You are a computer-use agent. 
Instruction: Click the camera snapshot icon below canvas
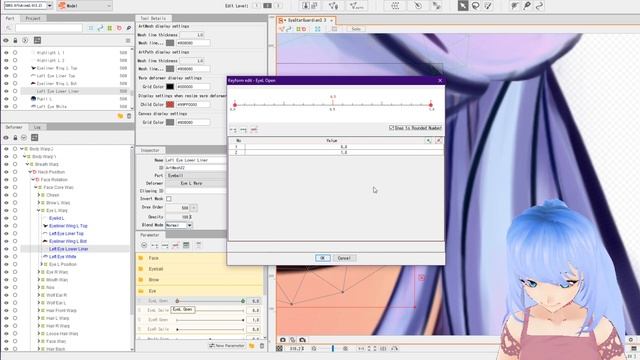pyautogui.click(x=282, y=340)
